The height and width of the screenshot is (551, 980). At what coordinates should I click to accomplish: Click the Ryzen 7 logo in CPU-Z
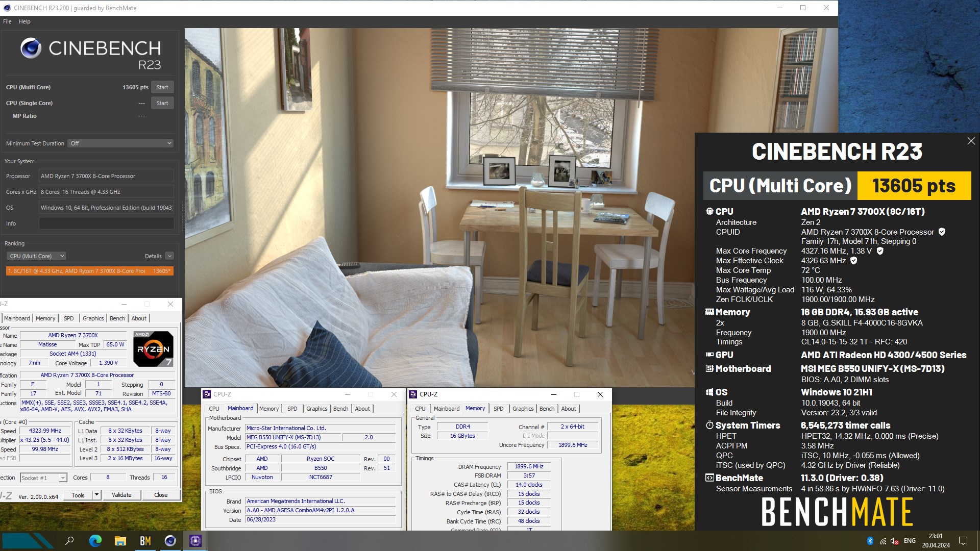pos(153,349)
